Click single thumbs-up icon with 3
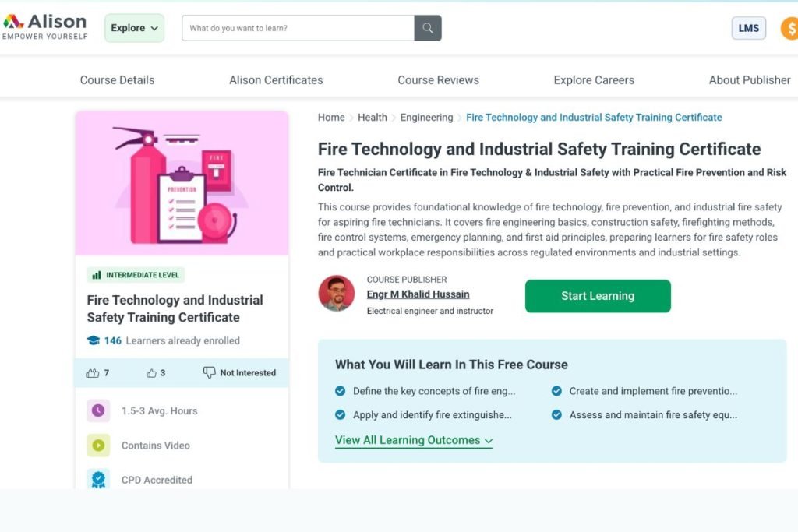The image size is (798, 532). click(x=152, y=373)
